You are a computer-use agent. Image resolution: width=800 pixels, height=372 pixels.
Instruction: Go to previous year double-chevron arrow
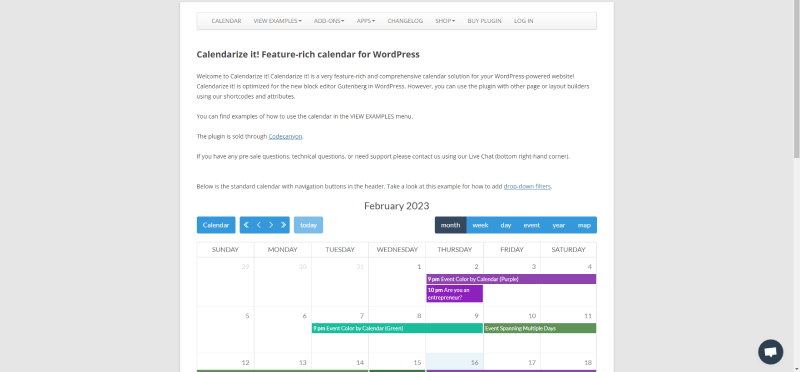coord(246,225)
